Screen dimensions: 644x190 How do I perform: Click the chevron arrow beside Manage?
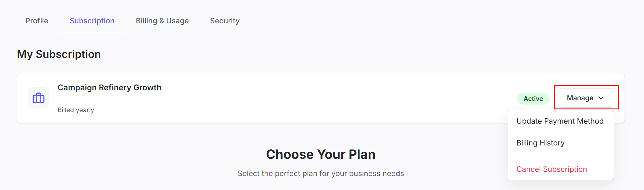[601, 98]
